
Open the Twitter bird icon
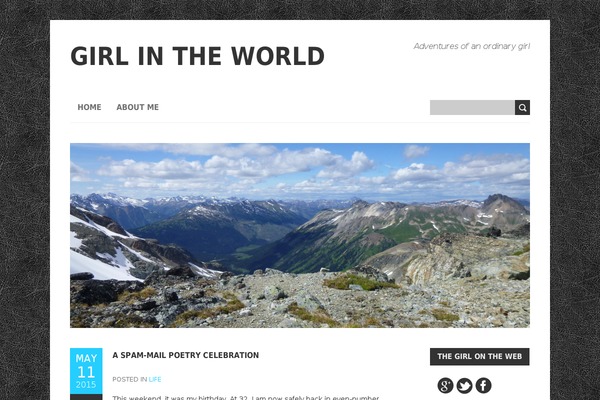click(465, 385)
